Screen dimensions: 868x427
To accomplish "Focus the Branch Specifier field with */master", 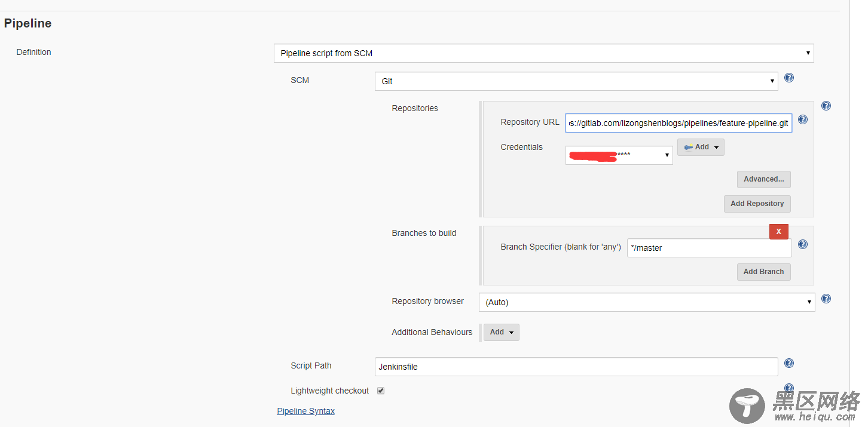I will (x=710, y=248).
